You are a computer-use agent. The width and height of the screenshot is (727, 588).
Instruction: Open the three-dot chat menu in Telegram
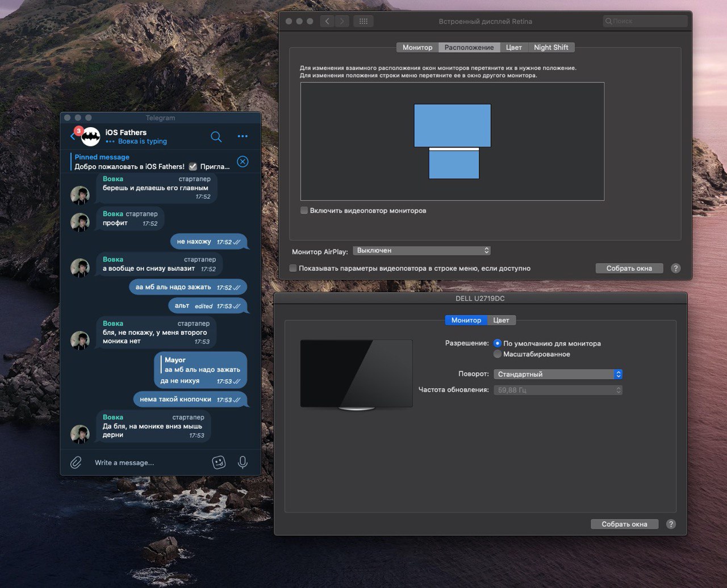click(243, 136)
